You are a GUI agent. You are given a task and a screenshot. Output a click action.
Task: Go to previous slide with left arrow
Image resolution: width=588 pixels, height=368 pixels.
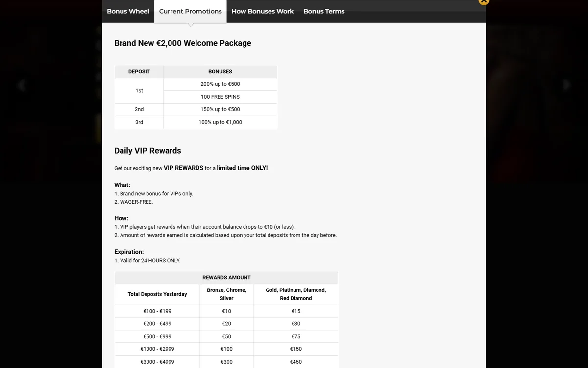click(x=21, y=85)
